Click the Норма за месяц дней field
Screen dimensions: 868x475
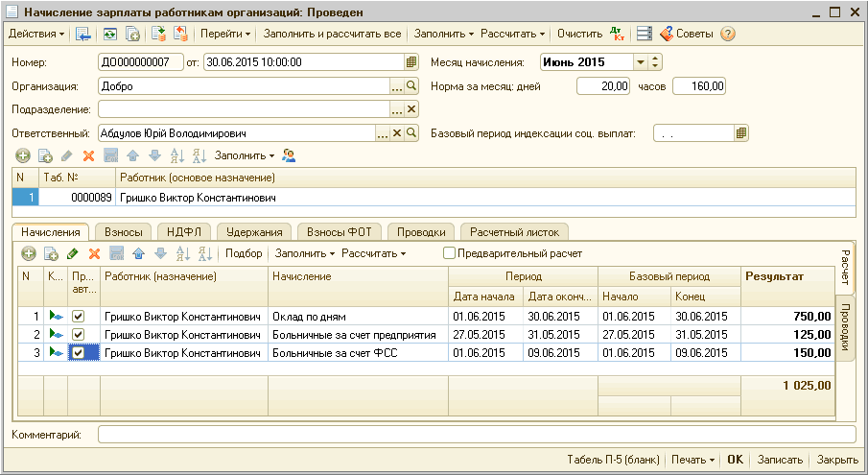click(x=603, y=85)
